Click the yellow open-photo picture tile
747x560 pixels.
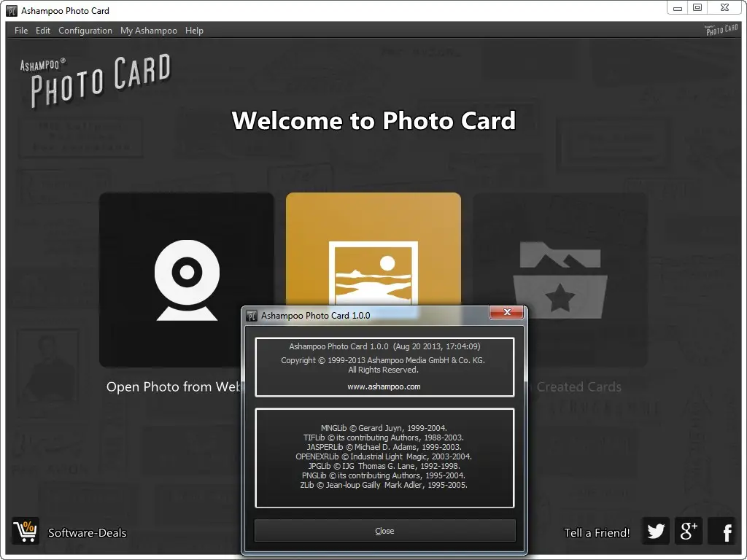[373, 249]
